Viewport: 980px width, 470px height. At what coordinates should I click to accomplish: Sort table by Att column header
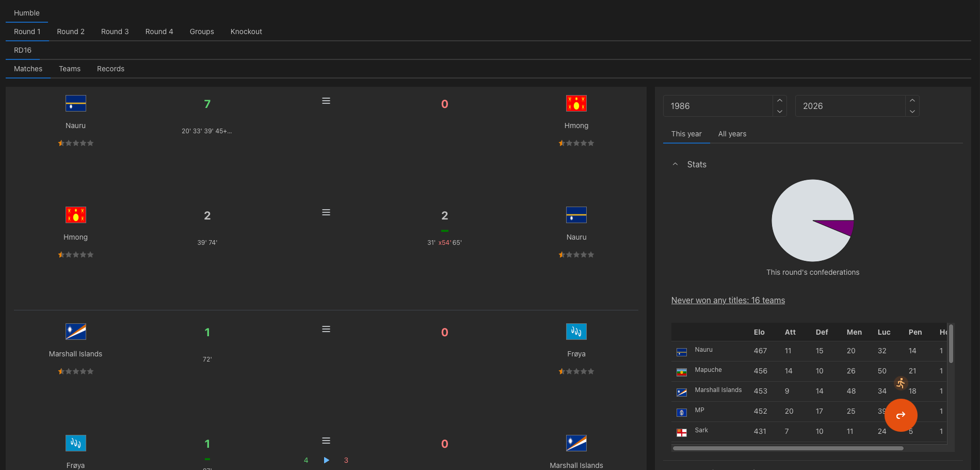790,332
